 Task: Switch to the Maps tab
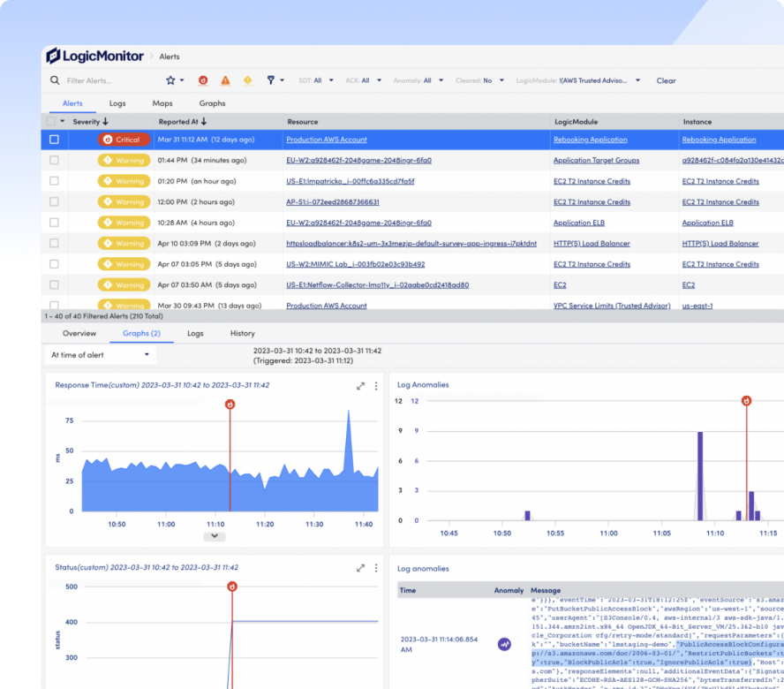click(x=162, y=103)
